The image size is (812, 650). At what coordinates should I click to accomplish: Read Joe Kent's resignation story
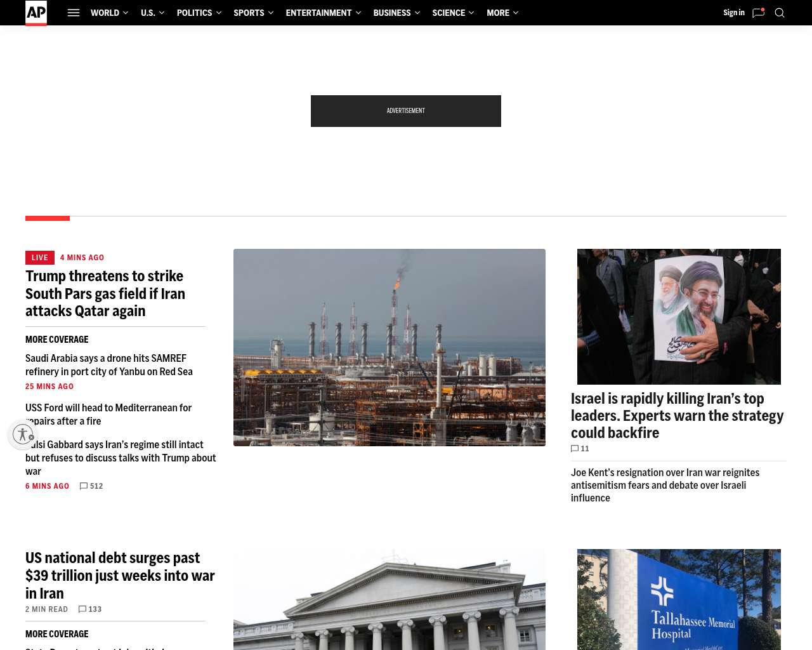coord(665,485)
